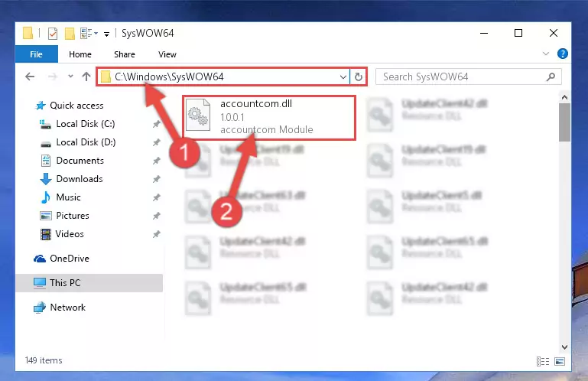Click the pin icon next to Local Disk (C:)

(x=157, y=124)
